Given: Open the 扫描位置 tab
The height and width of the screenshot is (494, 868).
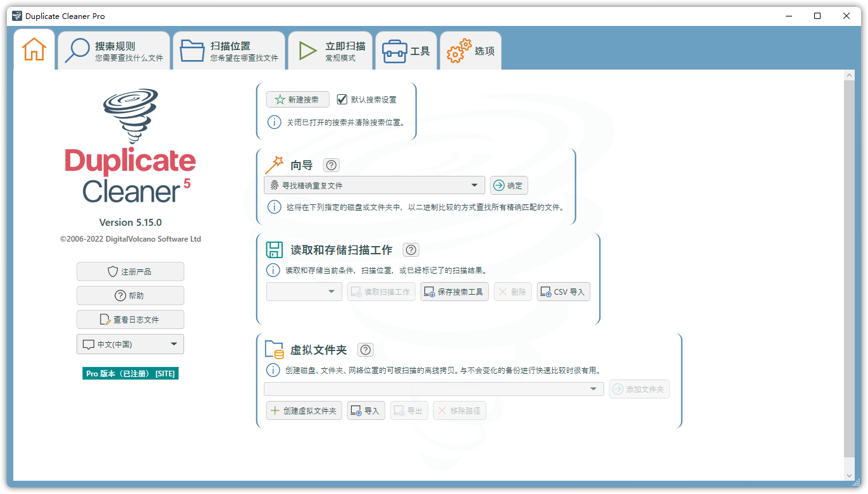Looking at the screenshot, I should pos(228,51).
